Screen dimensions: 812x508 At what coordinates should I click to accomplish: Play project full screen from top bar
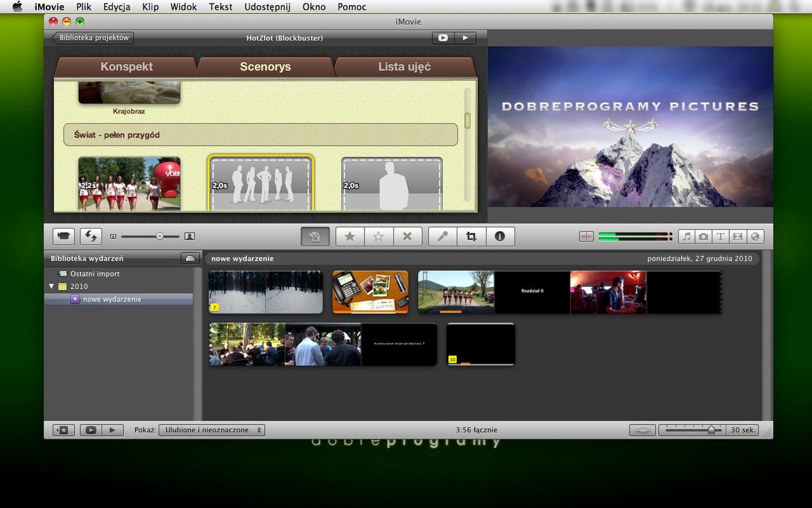click(443, 38)
